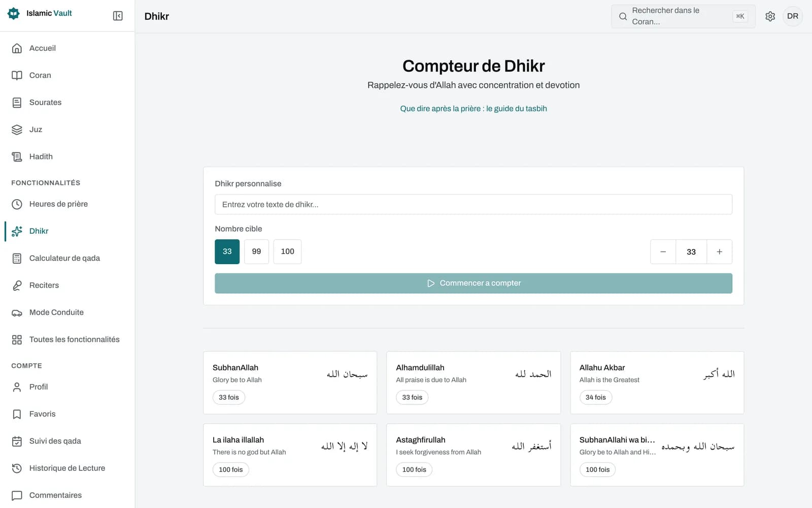Click the car icon for Mode Conduite

tap(17, 312)
